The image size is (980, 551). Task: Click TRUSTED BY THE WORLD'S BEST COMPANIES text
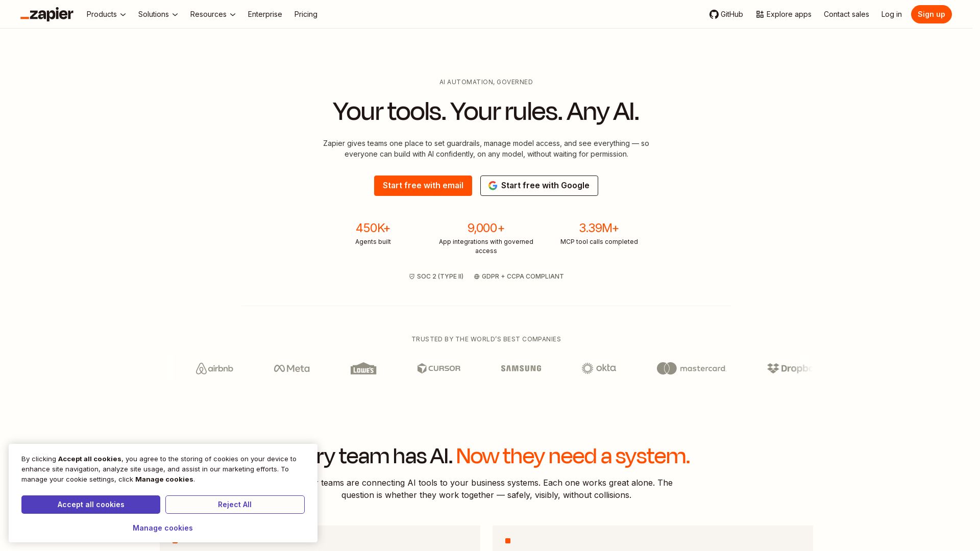[x=486, y=339]
